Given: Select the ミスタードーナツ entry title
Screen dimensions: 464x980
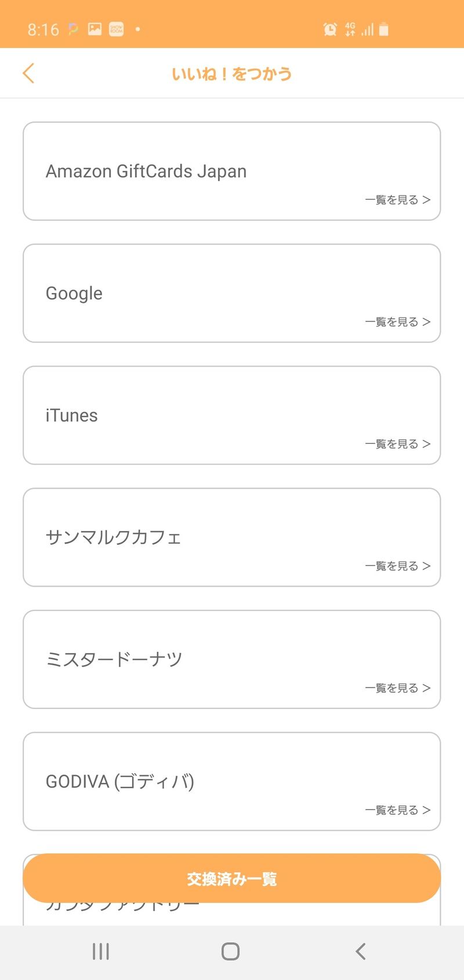Looking at the screenshot, I should pyautogui.click(x=114, y=659).
